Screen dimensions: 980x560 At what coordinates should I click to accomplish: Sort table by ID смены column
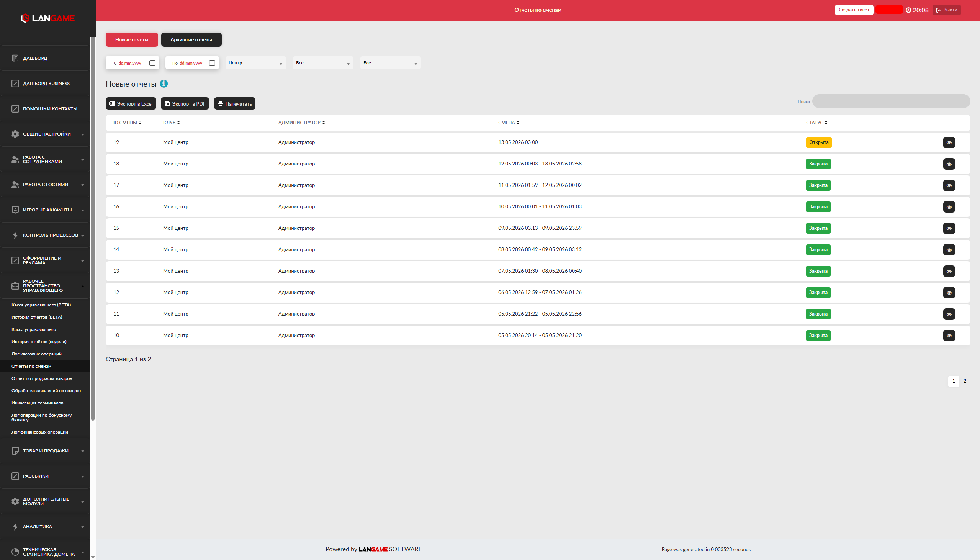tap(127, 123)
